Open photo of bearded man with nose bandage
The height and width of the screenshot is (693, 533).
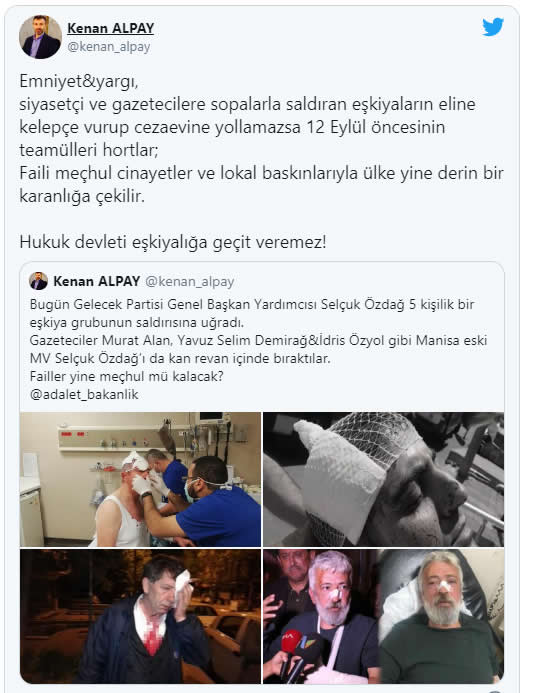click(384, 616)
